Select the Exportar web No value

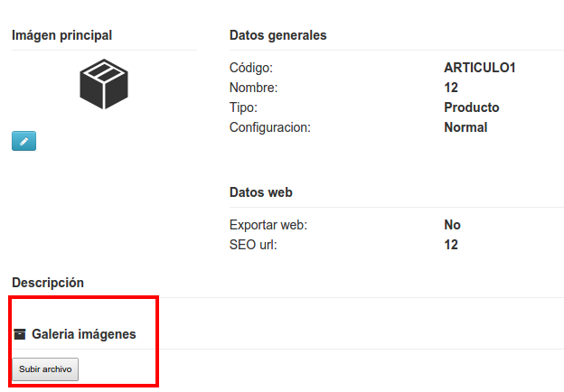(452, 225)
